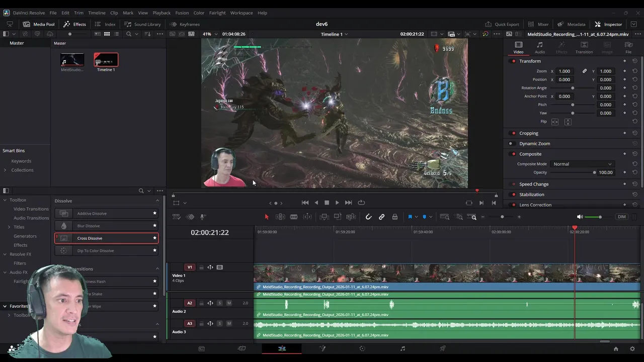Toggle the Media Pool panel
Viewport: 644px width, 362px height.
pos(39,24)
